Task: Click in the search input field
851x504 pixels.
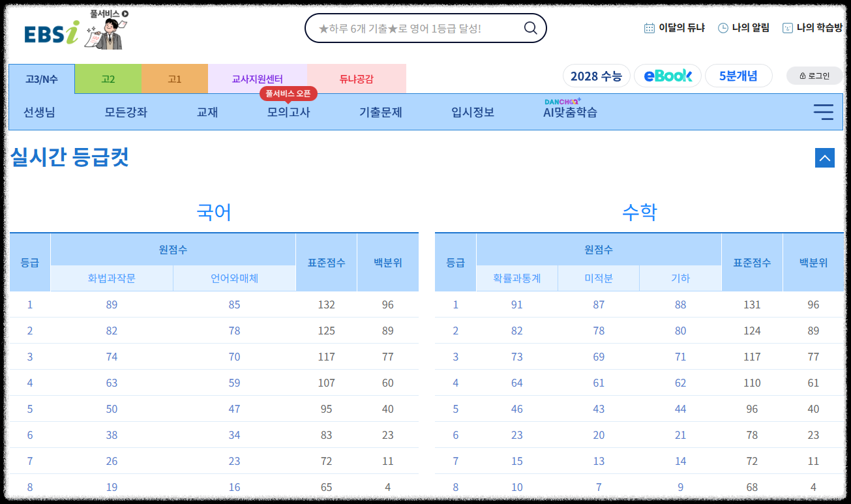Action: click(417, 28)
